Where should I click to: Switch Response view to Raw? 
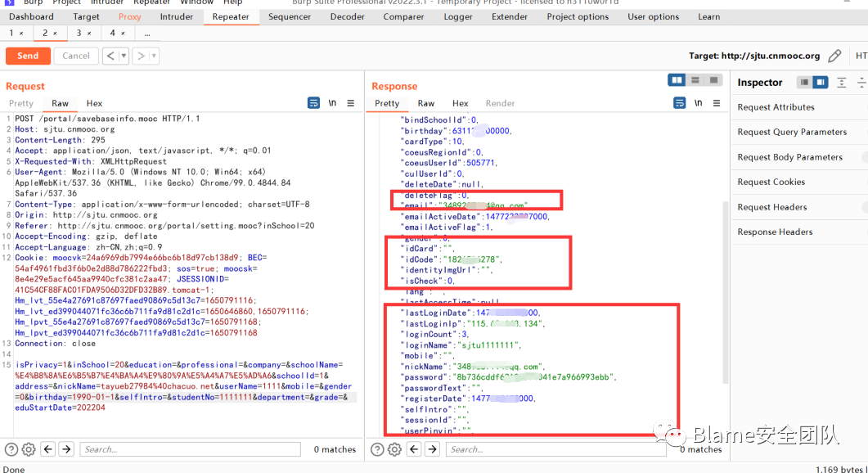tap(425, 104)
